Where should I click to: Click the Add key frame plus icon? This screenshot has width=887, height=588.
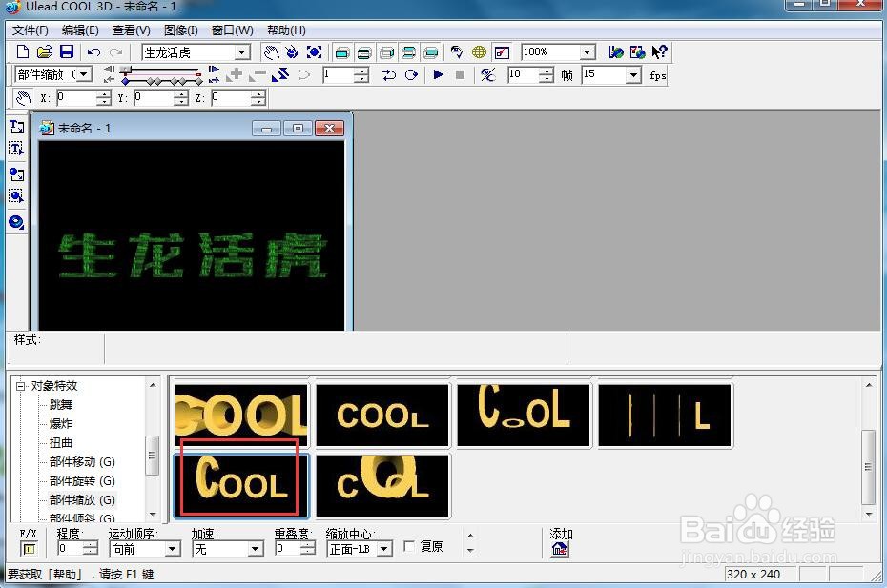pos(235,74)
